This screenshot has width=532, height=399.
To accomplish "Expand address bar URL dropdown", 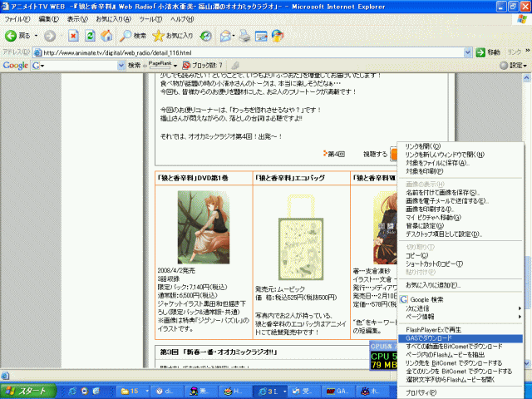I will click(x=467, y=52).
